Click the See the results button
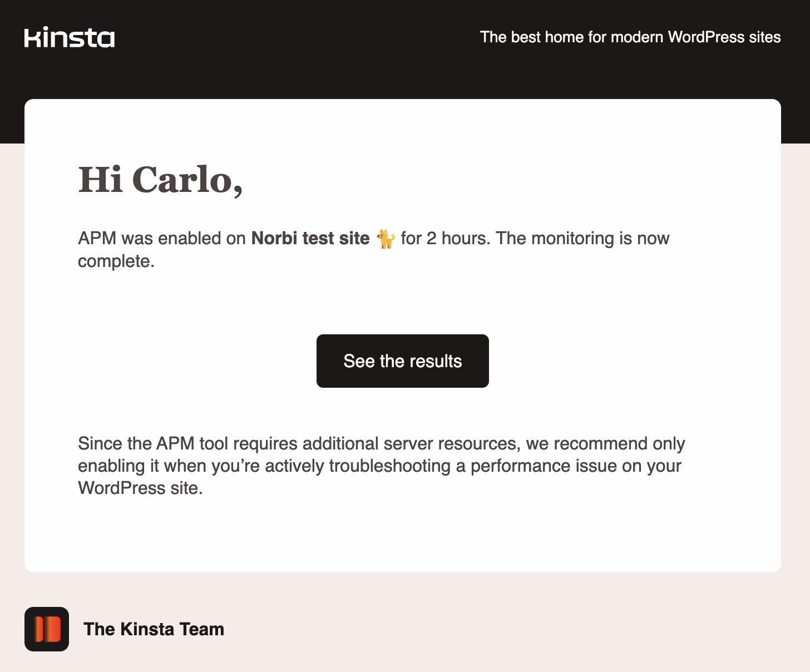 402,360
